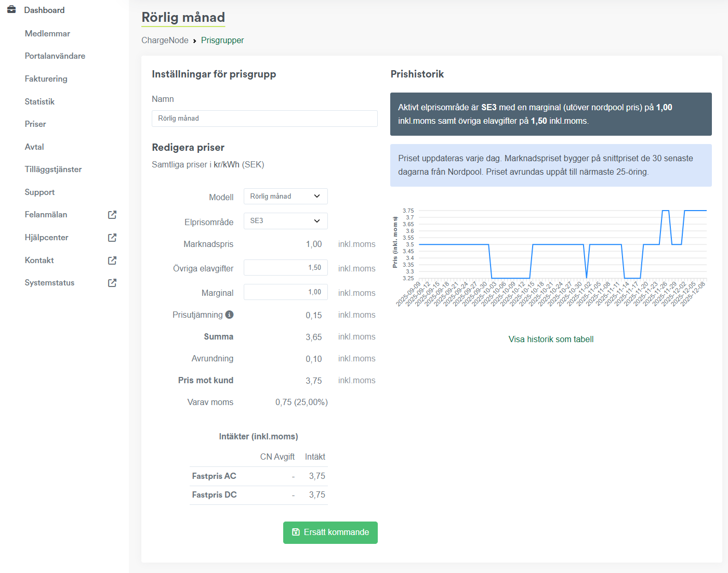Expand the Elprisområde SE3 dropdown

pyautogui.click(x=285, y=221)
